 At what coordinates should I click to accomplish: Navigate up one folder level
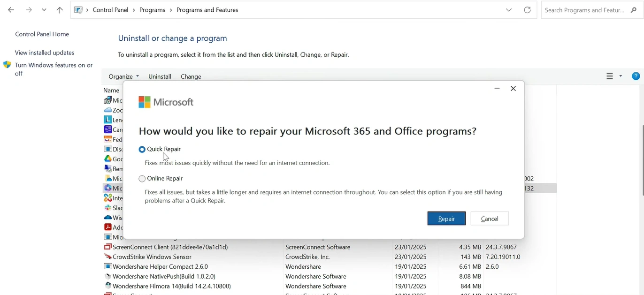(x=60, y=10)
